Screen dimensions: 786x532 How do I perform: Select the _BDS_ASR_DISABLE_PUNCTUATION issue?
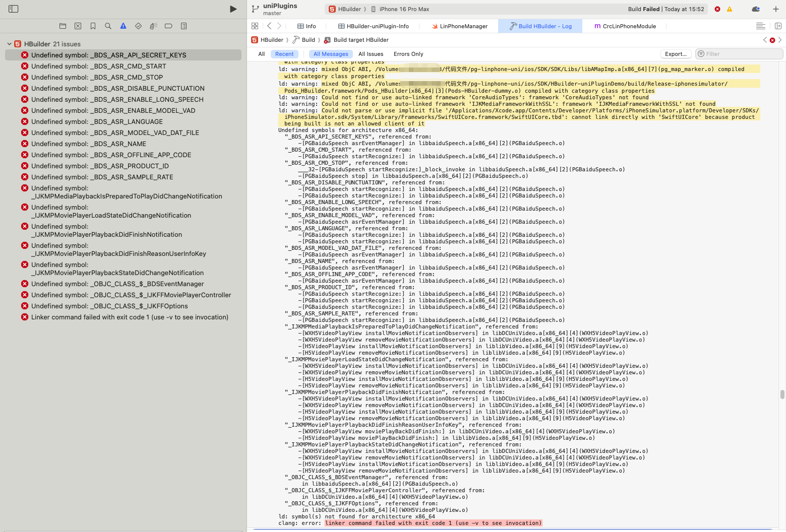click(x=123, y=88)
